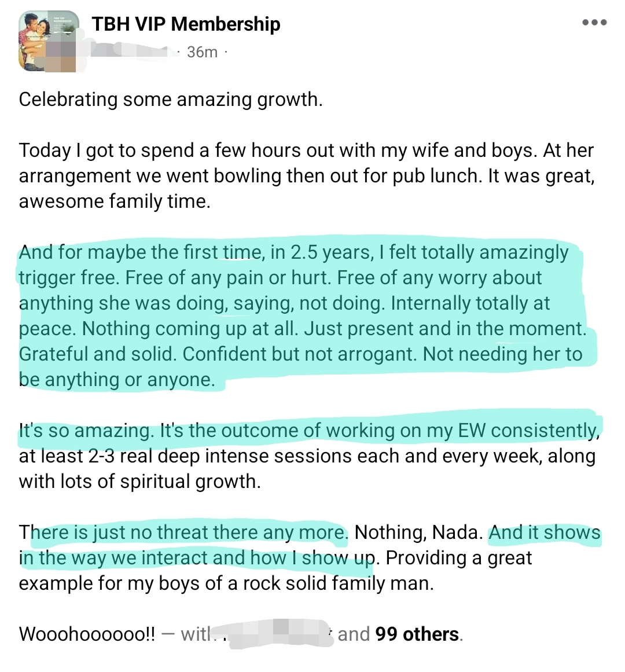625x672 pixels.
Task: Click the blurred tagged name after "with"
Action: pos(272,634)
